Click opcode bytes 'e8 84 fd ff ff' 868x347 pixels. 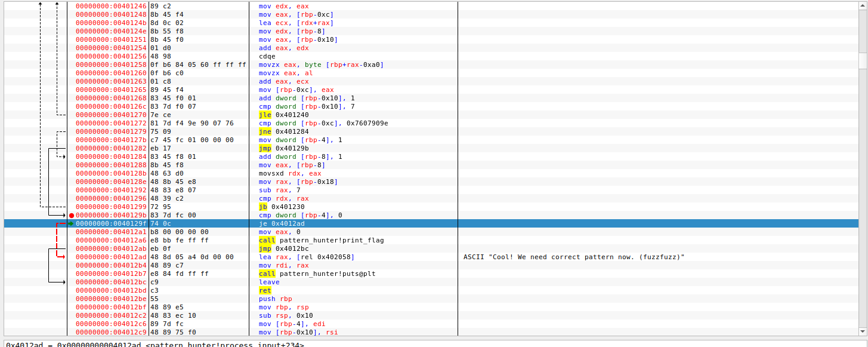coord(180,274)
